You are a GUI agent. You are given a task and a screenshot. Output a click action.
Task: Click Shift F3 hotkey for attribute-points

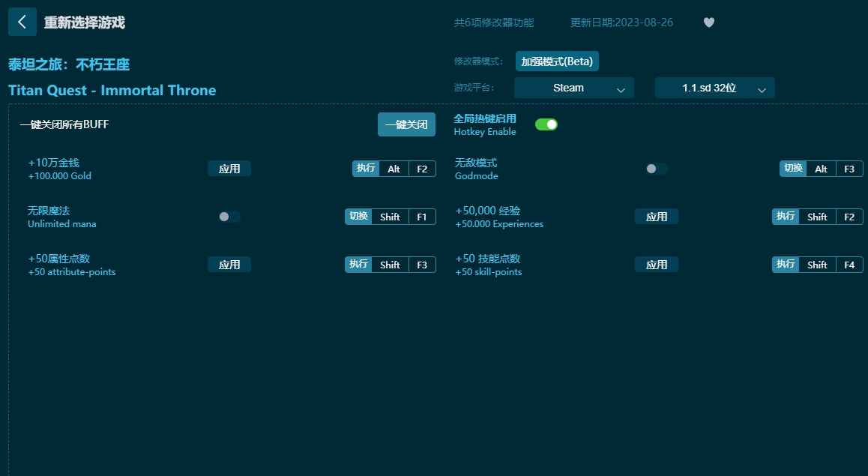(403, 265)
